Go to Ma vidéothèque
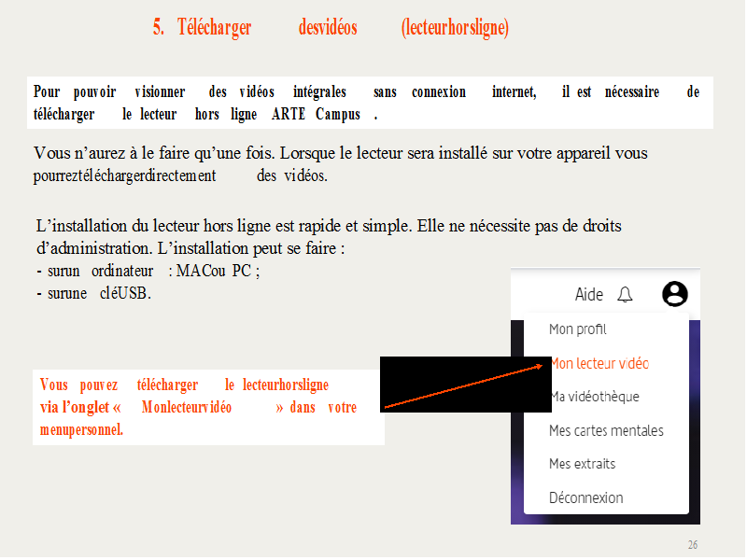This screenshot has height=560, width=747. click(596, 397)
